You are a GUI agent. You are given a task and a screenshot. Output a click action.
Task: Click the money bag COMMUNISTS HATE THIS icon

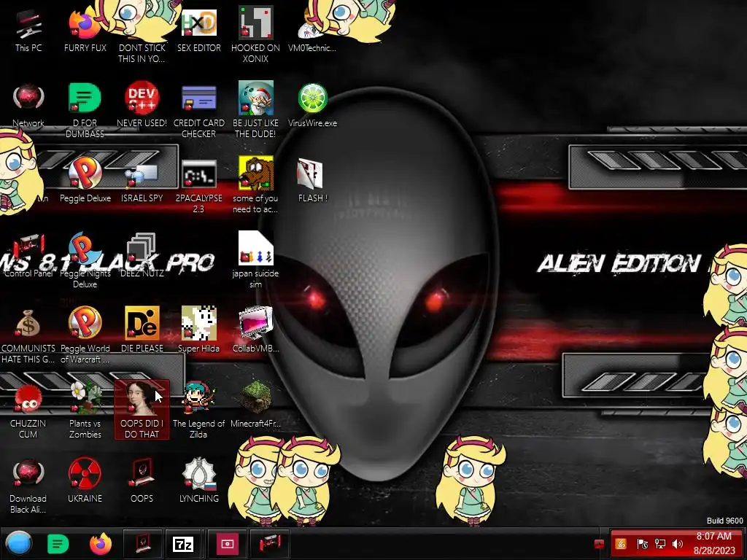click(x=28, y=336)
